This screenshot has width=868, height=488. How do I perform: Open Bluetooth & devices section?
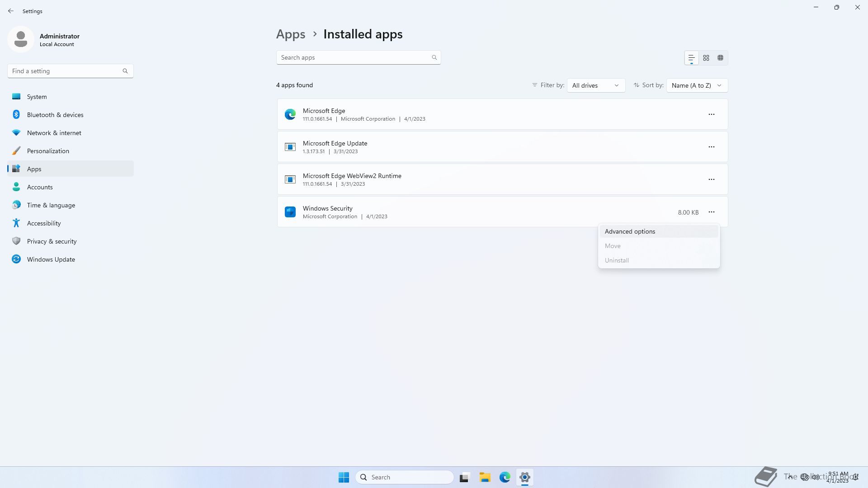(55, 115)
